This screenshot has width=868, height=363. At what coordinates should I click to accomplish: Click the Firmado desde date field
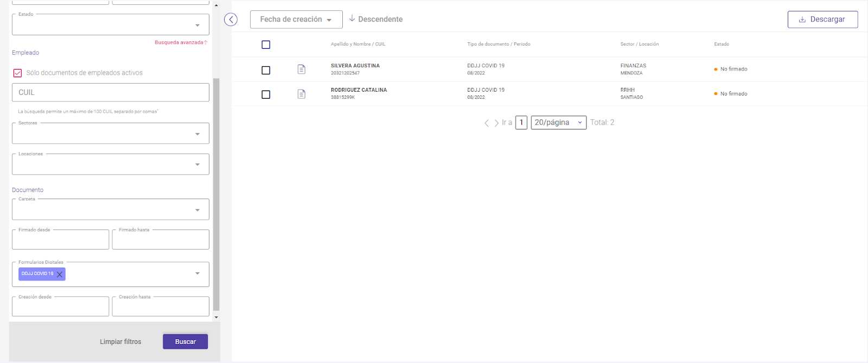click(60, 239)
